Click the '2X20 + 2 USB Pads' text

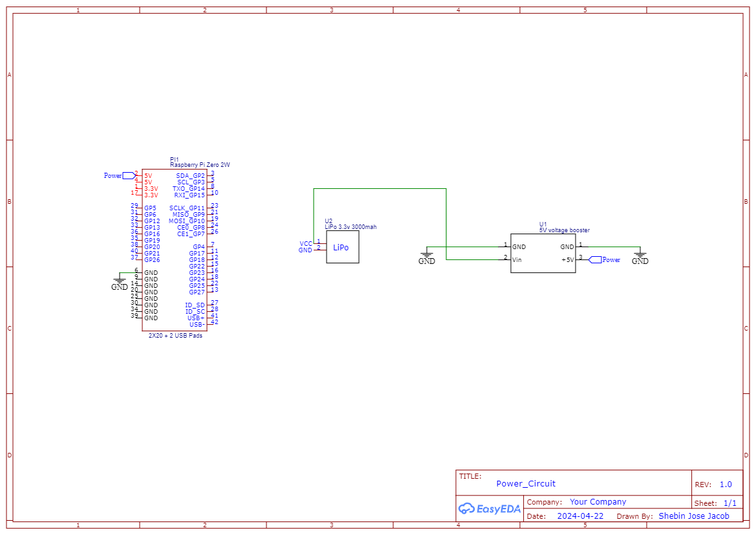click(x=175, y=335)
